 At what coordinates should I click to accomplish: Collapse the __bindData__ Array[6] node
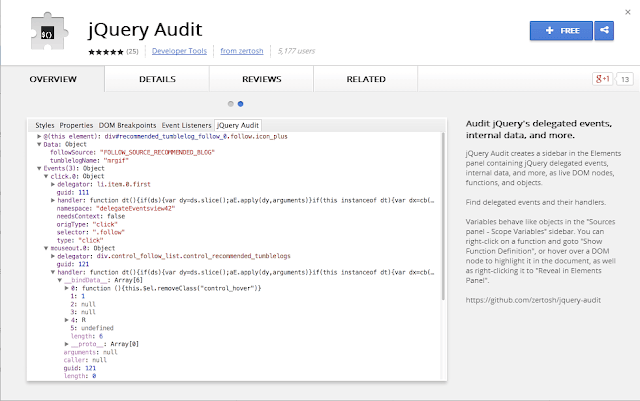60,280
